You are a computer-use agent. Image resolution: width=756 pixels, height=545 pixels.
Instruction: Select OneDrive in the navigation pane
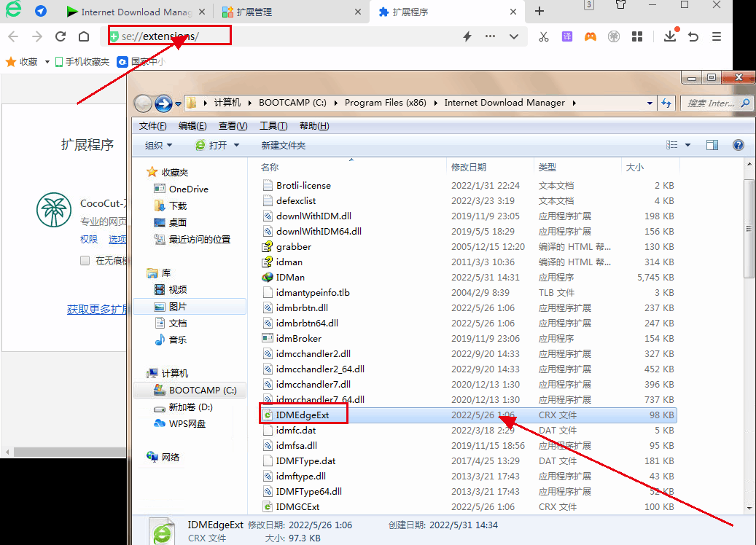189,189
